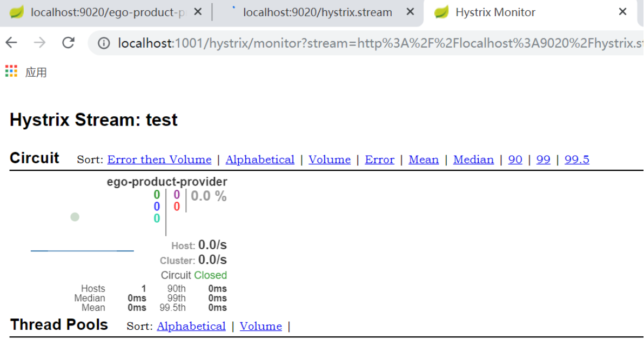Click the Spring leaf favicon on ego-product tab
The image size is (644, 345).
(x=16, y=12)
